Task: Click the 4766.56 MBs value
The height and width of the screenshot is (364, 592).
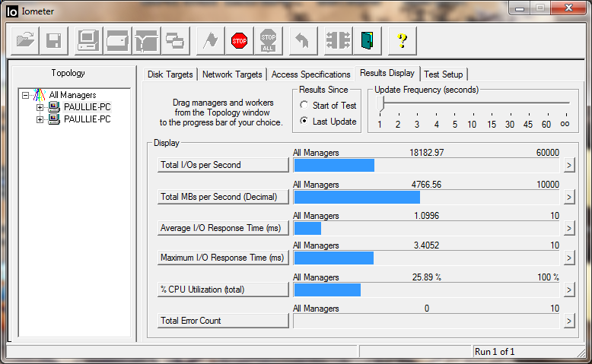Action: pos(426,185)
